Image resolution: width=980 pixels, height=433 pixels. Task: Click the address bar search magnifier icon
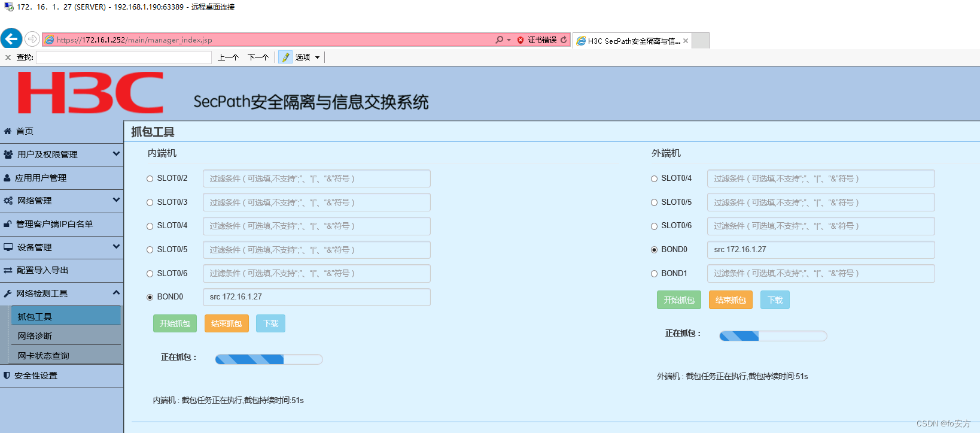click(x=499, y=40)
